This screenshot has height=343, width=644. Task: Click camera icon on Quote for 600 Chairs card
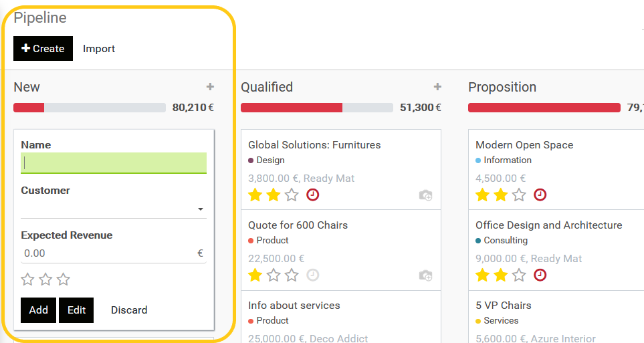pos(425,275)
